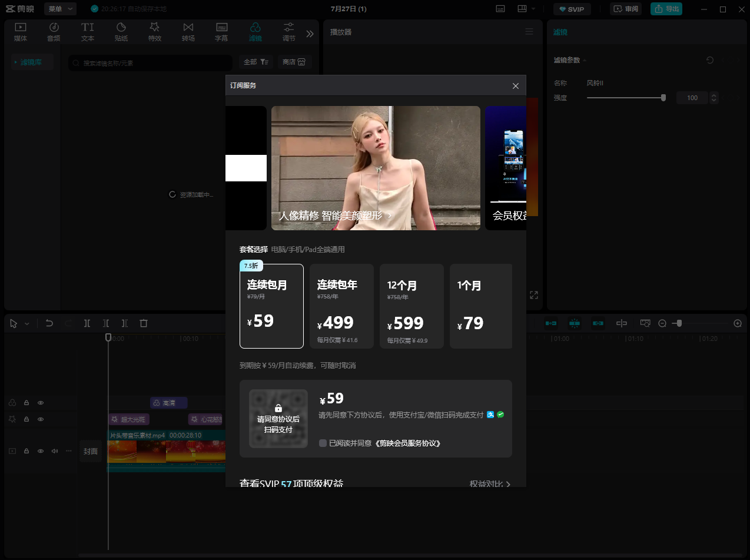The width and height of the screenshot is (750, 560).
Task: Adjust the 强度 intensity slider
Action: click(x=626, y=98)
